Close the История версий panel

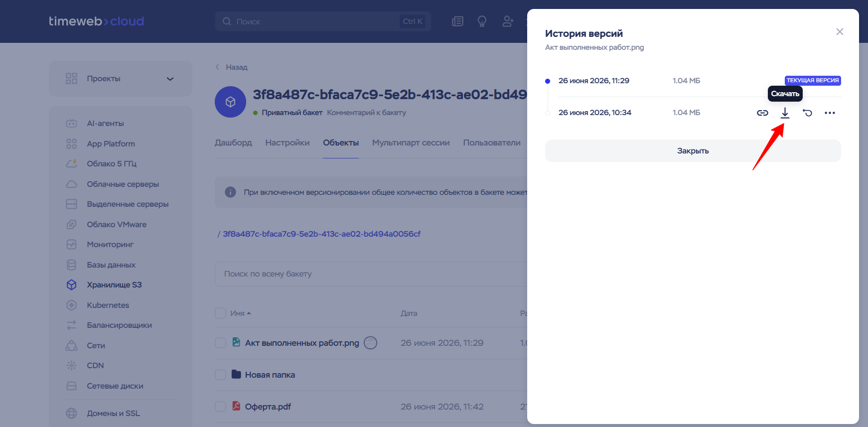pos(840,32)
